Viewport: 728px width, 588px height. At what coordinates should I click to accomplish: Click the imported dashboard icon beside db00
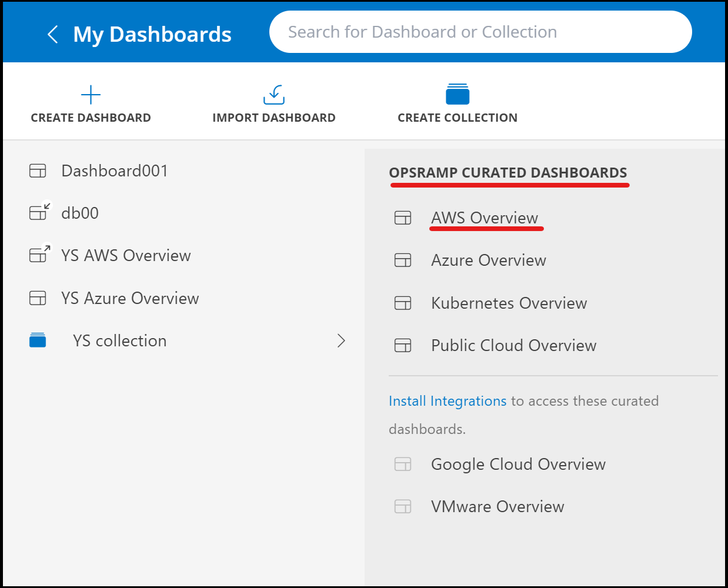[x=39, y=212]
